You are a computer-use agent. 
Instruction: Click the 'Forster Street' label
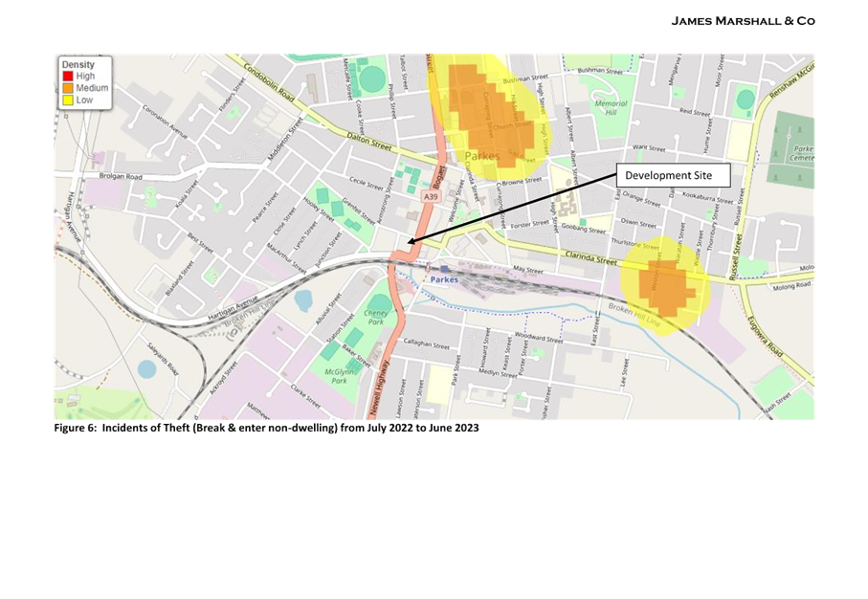tap(530, 224)
